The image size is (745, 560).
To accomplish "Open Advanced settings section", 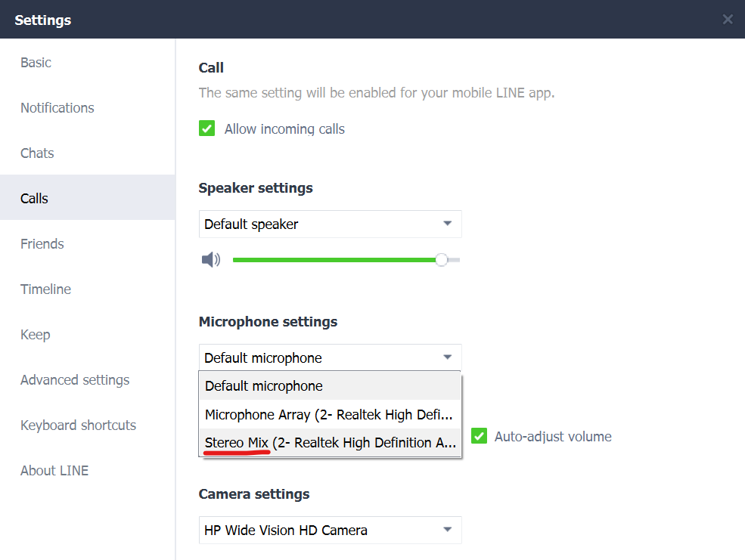I will (x=75, y=380).
